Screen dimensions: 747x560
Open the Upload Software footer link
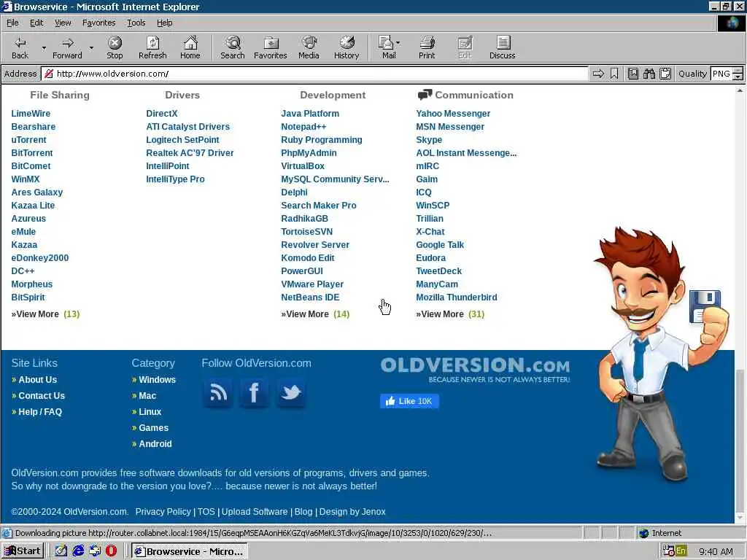coord(255,511)
